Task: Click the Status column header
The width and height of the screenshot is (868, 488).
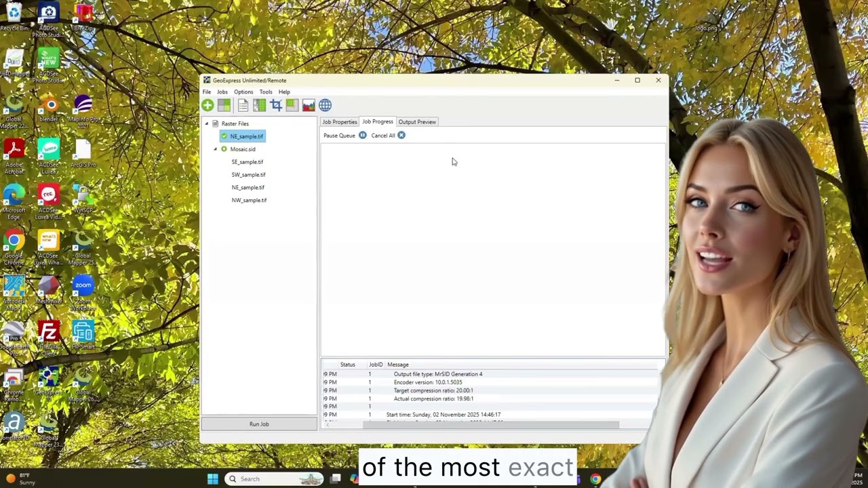Action: click(x=348, y=365)
